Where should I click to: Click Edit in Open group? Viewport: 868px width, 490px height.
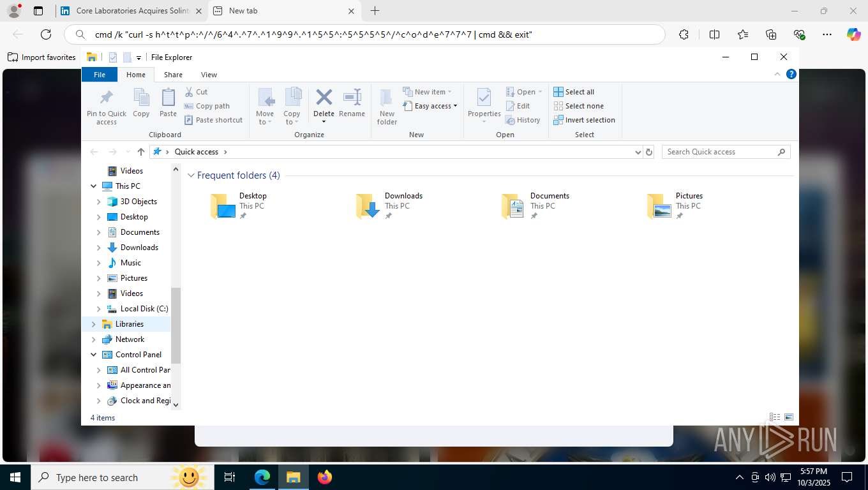tap(518, 106)
